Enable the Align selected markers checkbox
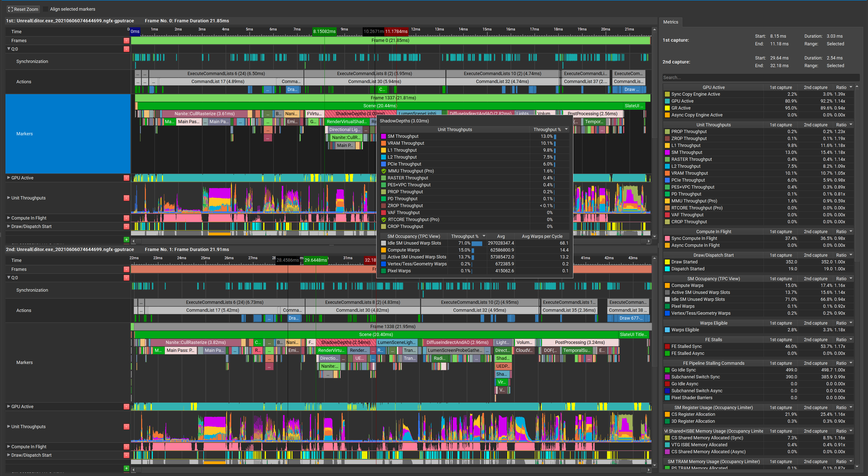 click(x=45, y=9)
